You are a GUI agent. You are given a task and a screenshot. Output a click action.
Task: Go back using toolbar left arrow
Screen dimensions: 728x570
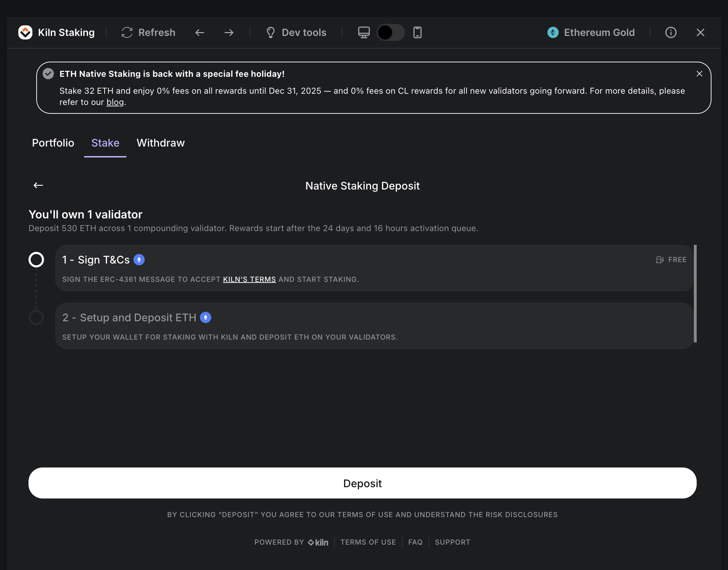(200, 32)
